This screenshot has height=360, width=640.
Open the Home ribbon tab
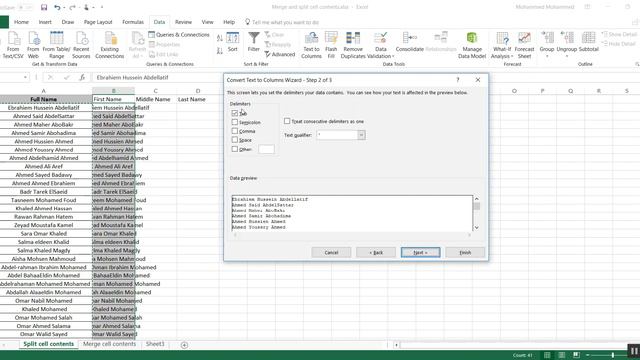tap(21, 22)
